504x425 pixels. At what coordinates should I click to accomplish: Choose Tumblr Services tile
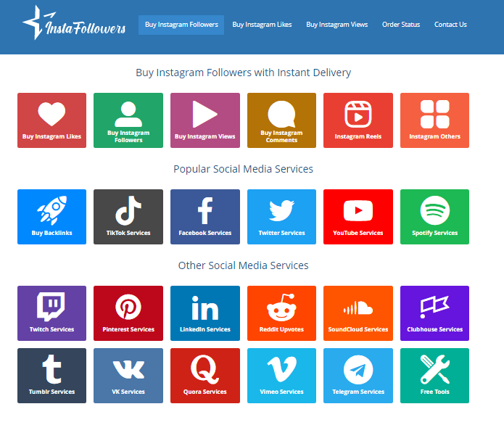pyautogui.click(x=51, y=376)
